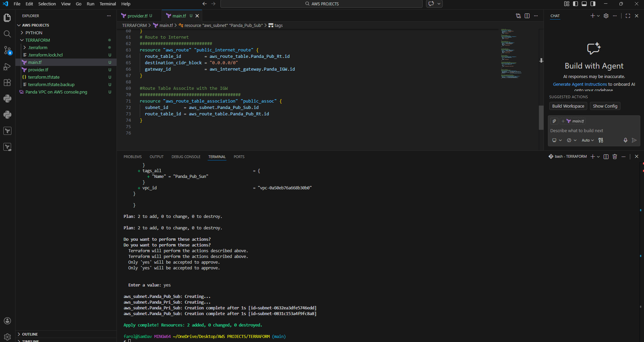The width and height of the screenshot is (644, 342).
Task: Maximize the chat panel
Action: point(628,16)
